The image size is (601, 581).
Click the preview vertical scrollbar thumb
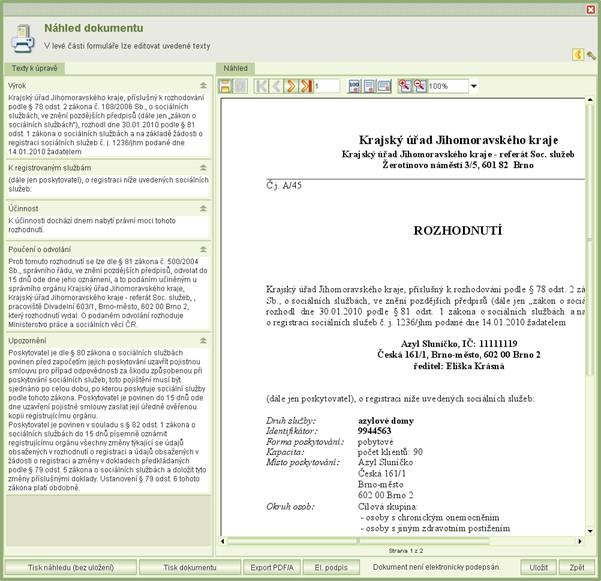(x=590, y=240)
